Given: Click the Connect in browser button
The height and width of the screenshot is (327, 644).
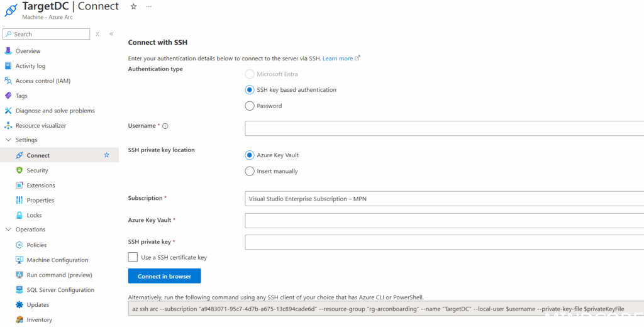Looking at the screenshot, I should tap(164, 276).
